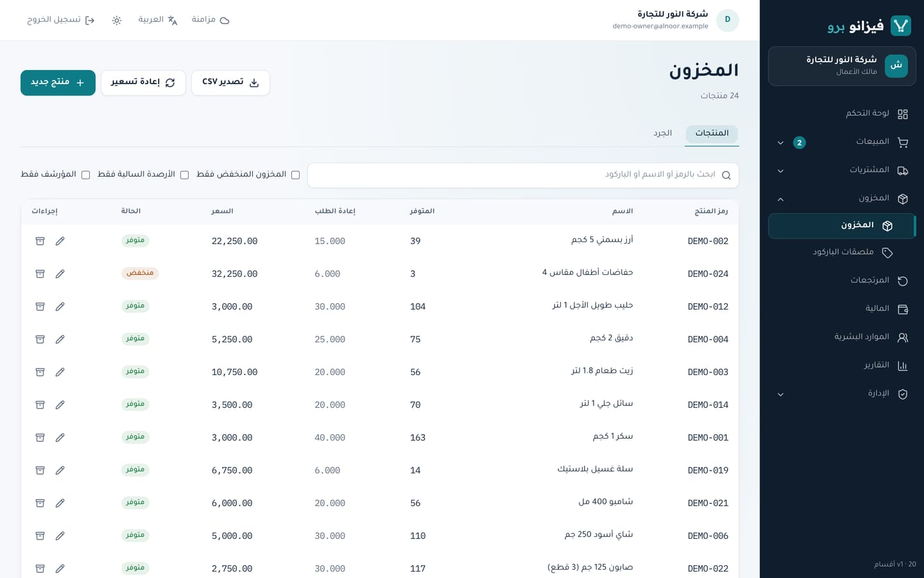Click تسجيل الخروج to log out
Viewport: 924px width, 578px height.
[x=61, y=20]
